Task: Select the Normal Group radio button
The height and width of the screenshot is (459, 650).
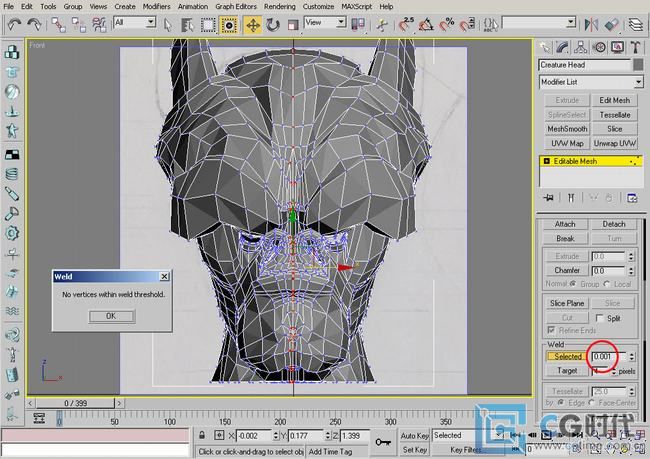Action: coord(573,284)
